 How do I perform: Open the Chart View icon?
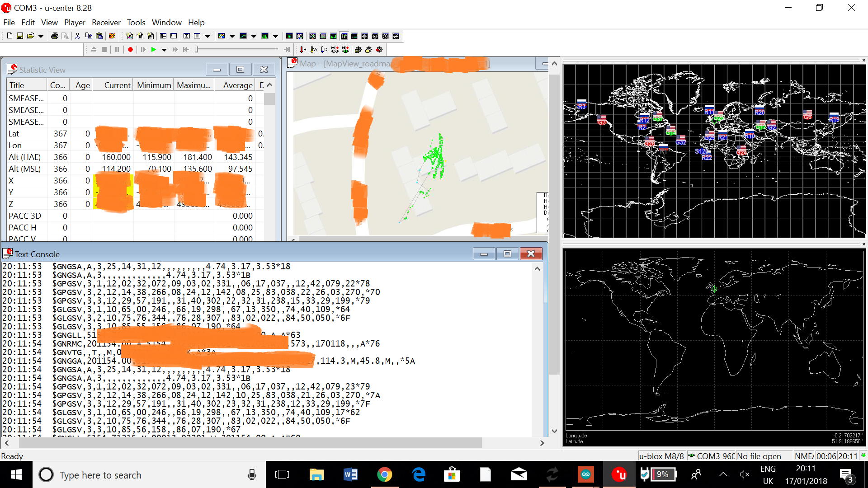click(243, 36)
